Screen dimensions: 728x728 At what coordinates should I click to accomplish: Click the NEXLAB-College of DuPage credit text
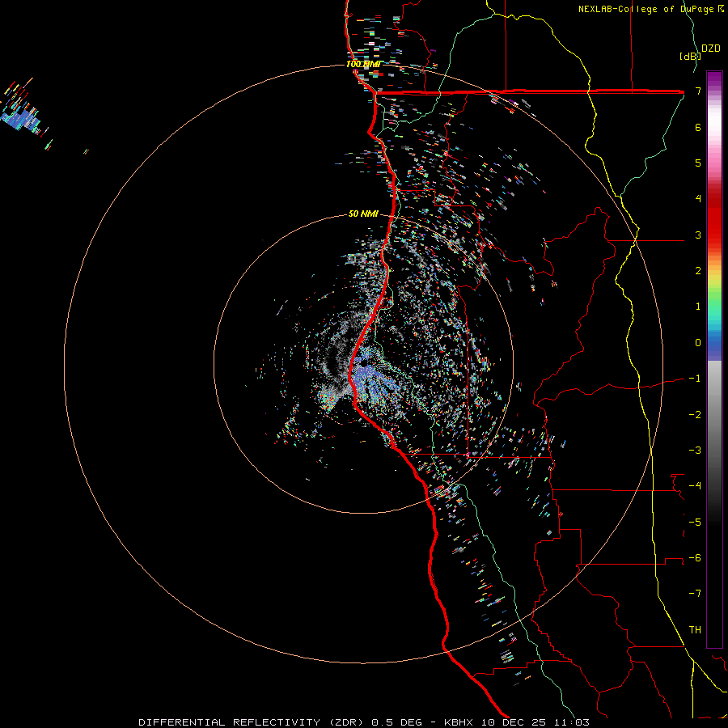click(645, 9)
